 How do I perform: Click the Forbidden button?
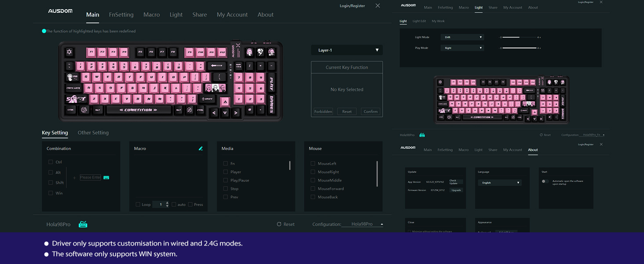coord(323,111)
